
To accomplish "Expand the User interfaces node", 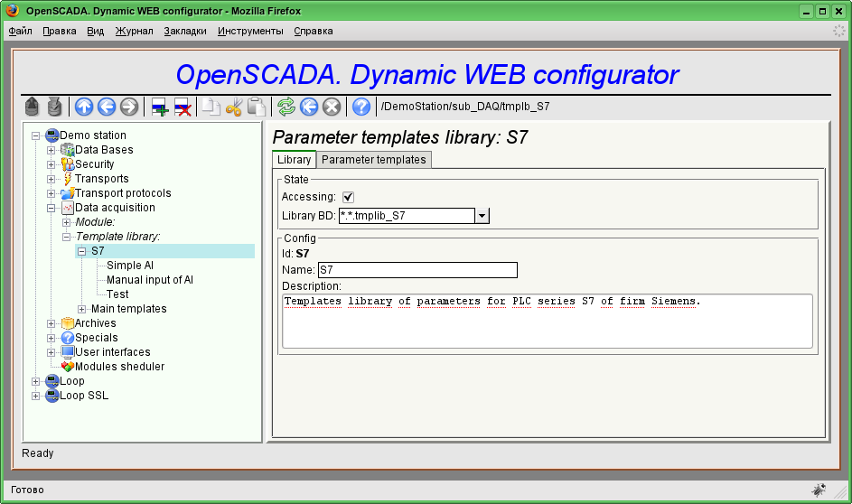I will 51,352.
